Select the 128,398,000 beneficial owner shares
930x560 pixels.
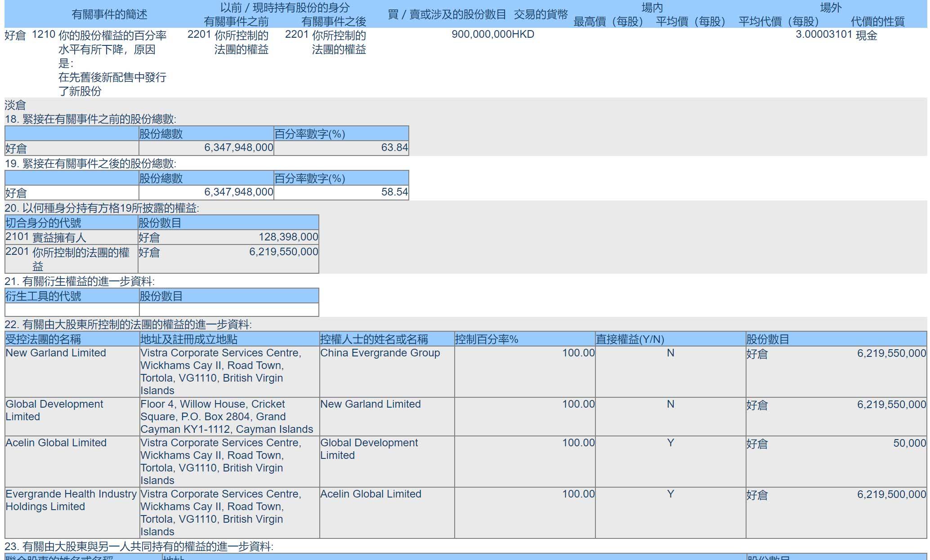[x=288, y=237]
